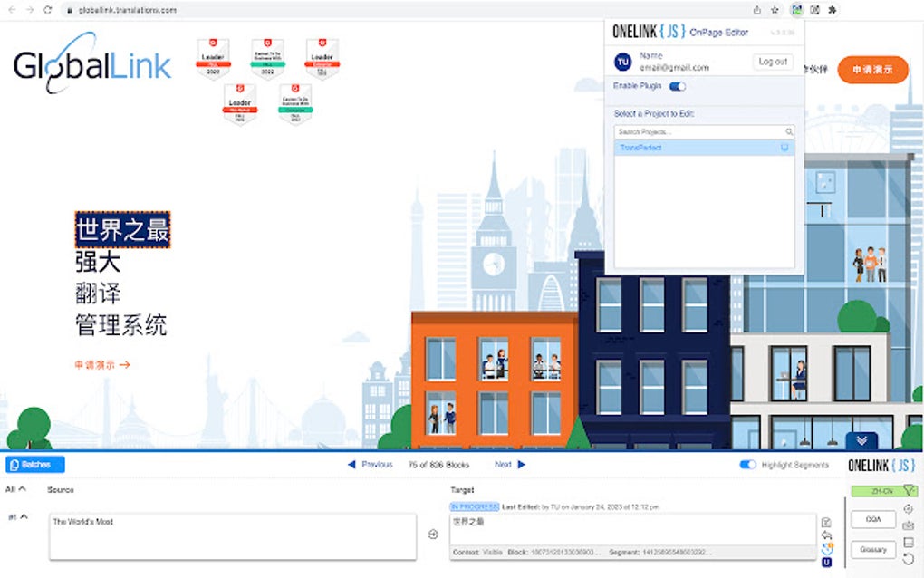The image size is (924, 578).
Task: Click the undo arrow beside the Target field
Action: pyautogui.click(x=827, y=535)
